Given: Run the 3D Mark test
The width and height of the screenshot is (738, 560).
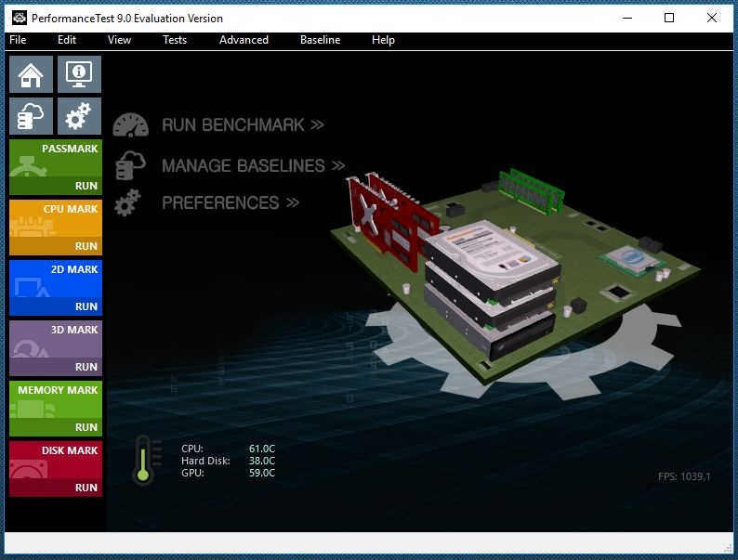Looking at the screenshot, I should click(x=86, y=367).
